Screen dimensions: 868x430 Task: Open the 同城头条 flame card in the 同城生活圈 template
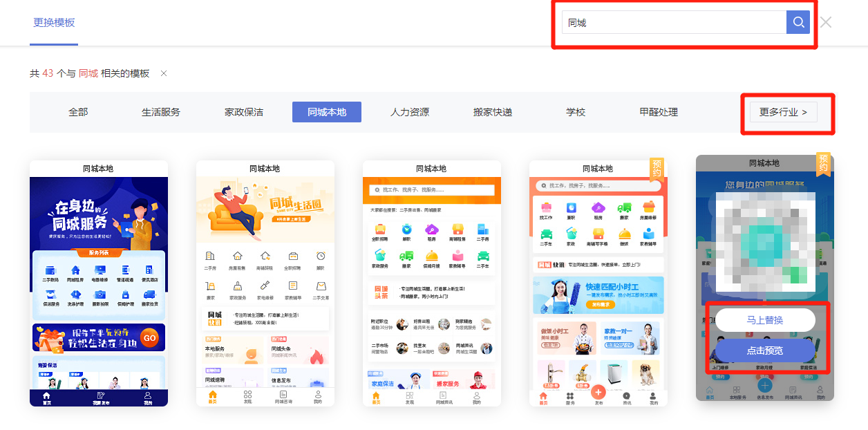(x=299, y=350)
